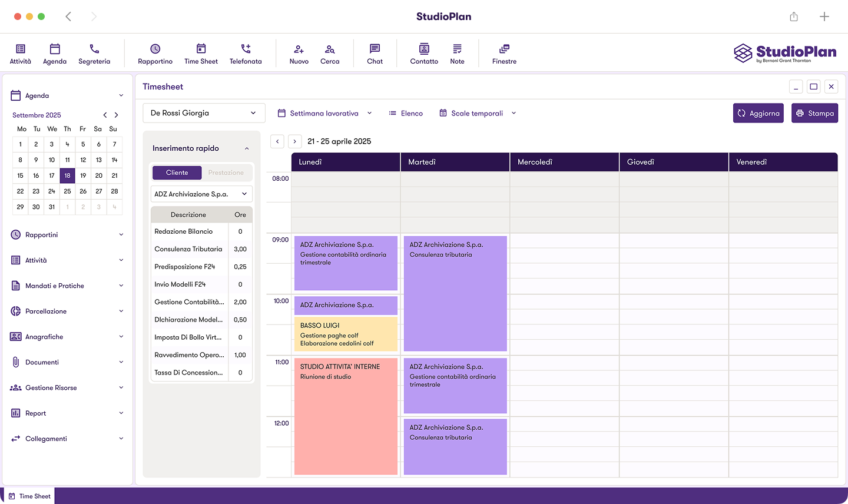
Task: Expand the Documenti sidebar section
Action: coord(68,362)
